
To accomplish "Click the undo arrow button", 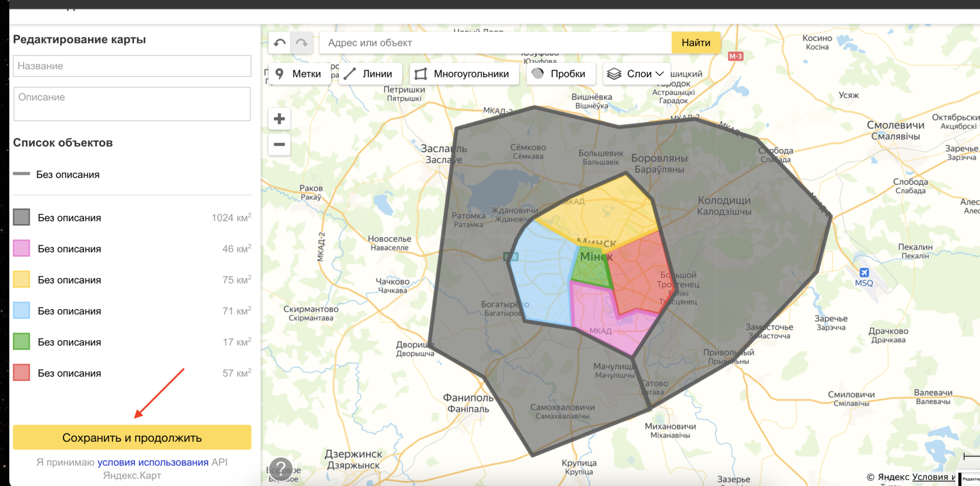I will [x=279, y=43].
